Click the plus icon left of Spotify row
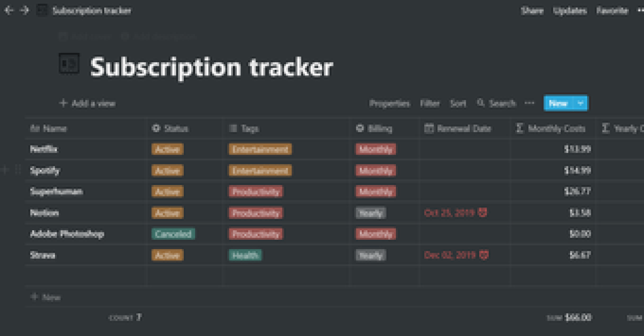Viewport: 644px width, 336px height. 6,170
